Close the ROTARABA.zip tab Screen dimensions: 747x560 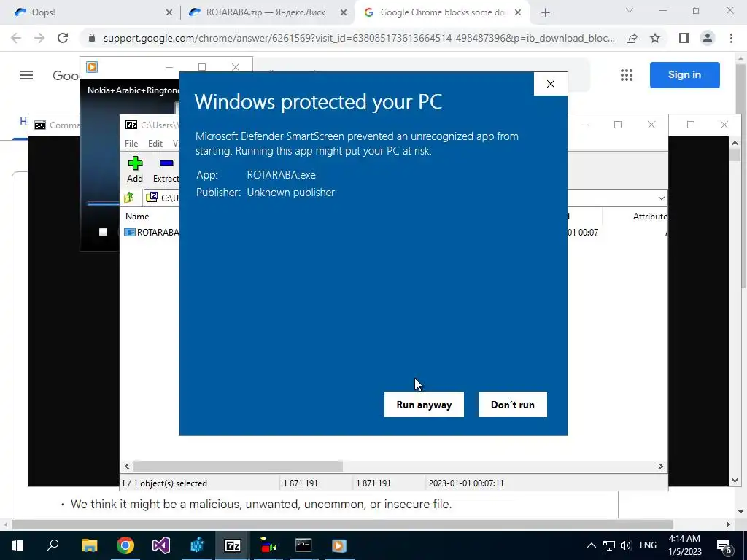(343, 13)
